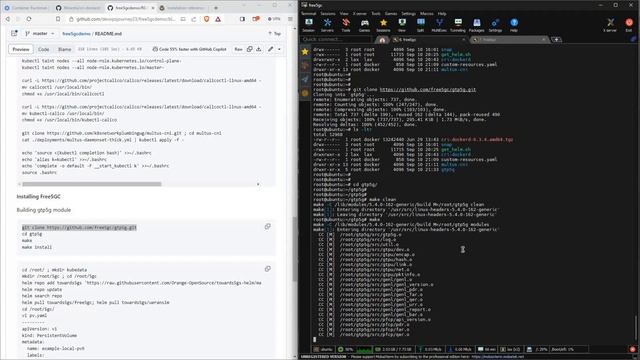
Task: Copy the raw file icon on GitHub
Action: [249, 49]
